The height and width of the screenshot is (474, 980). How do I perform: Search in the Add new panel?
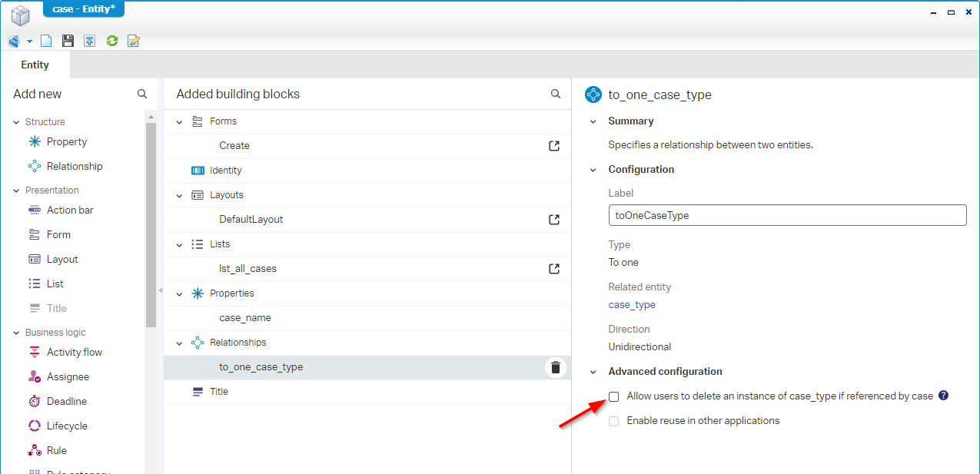pos(142,94)
